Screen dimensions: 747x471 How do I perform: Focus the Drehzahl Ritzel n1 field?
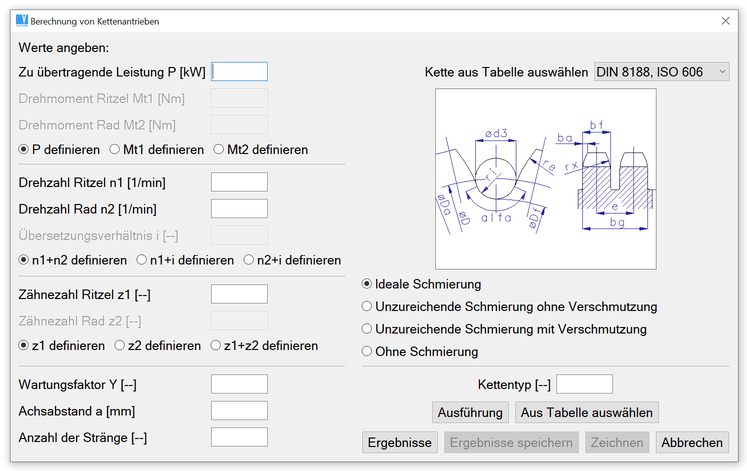coord(240,182)
